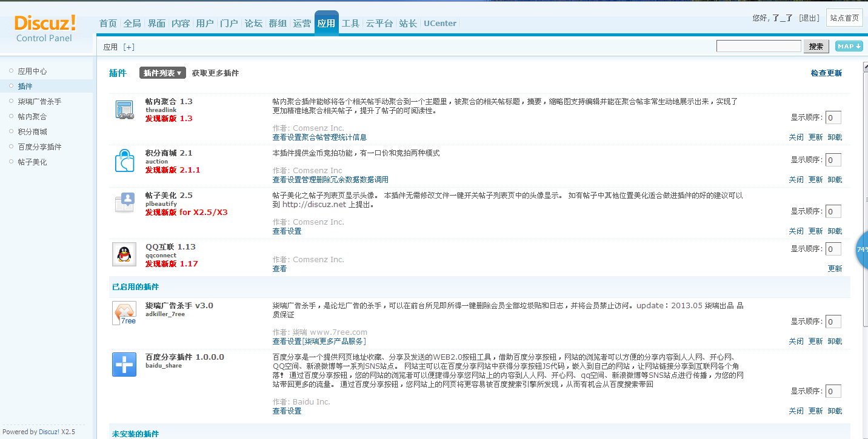Viewport: 868px width, 439px height.
Task: Select the 应用 tab
Action: tap(326, 24)
